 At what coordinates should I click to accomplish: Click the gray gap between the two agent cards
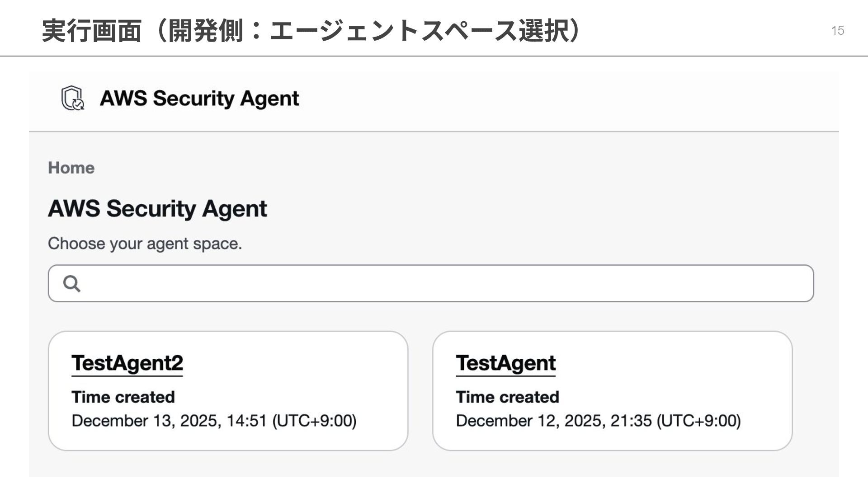420,391
